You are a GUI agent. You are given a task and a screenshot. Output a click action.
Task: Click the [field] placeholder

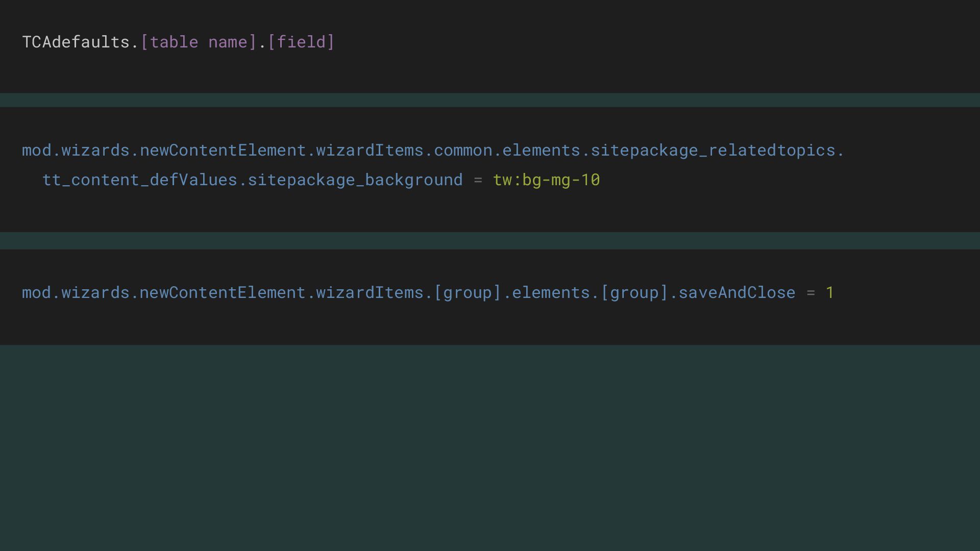click(301, 42)
